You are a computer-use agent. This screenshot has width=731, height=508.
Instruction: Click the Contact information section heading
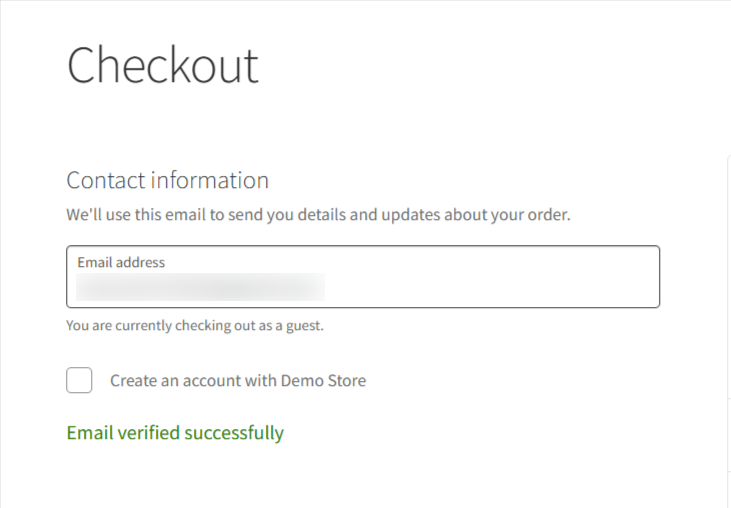(x=167, y=180)
